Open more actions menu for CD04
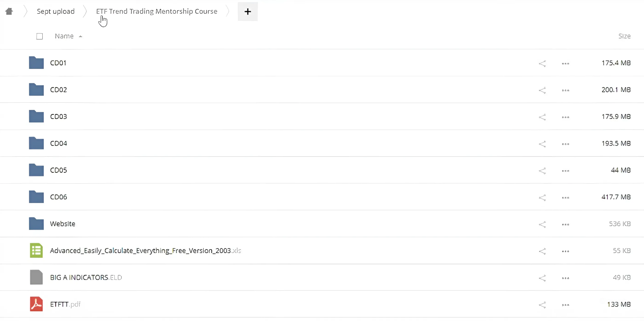 (566, 144)
